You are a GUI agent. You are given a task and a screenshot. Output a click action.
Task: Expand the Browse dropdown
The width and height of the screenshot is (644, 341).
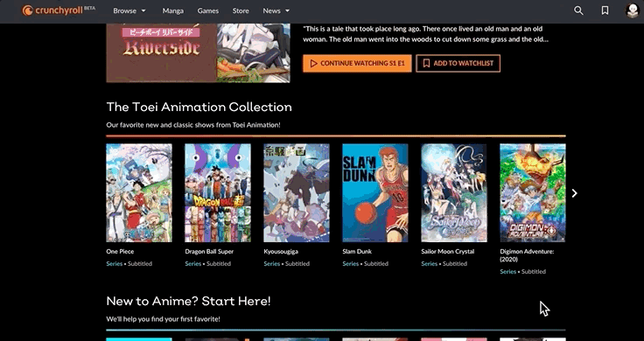[x=129, y=10]
